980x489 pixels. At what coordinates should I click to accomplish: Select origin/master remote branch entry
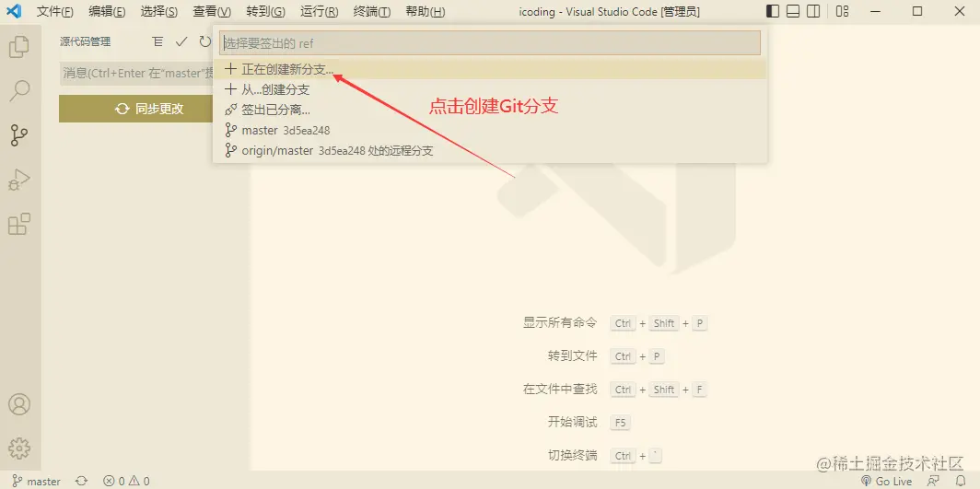click(489, 150)
